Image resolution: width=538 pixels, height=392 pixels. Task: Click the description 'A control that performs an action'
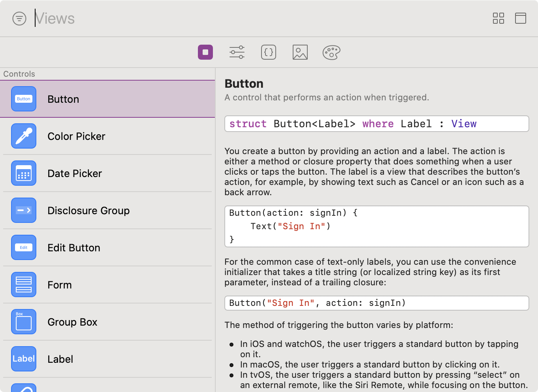[327, 98]
